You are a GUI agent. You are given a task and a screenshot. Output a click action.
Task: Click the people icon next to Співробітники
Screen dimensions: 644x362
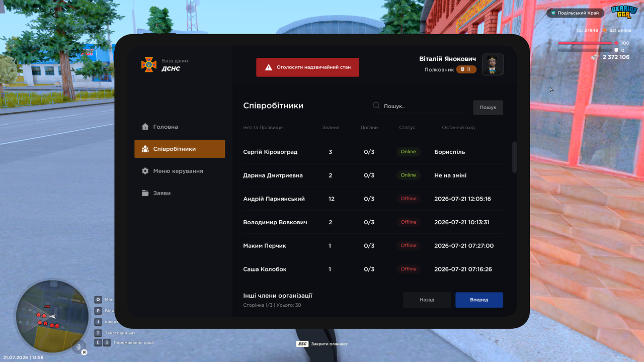pyautogui.click(x=145, y=149)
